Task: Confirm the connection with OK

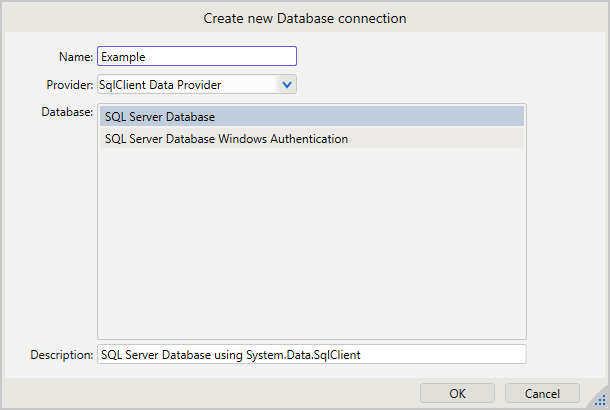Action: (457, 394)
